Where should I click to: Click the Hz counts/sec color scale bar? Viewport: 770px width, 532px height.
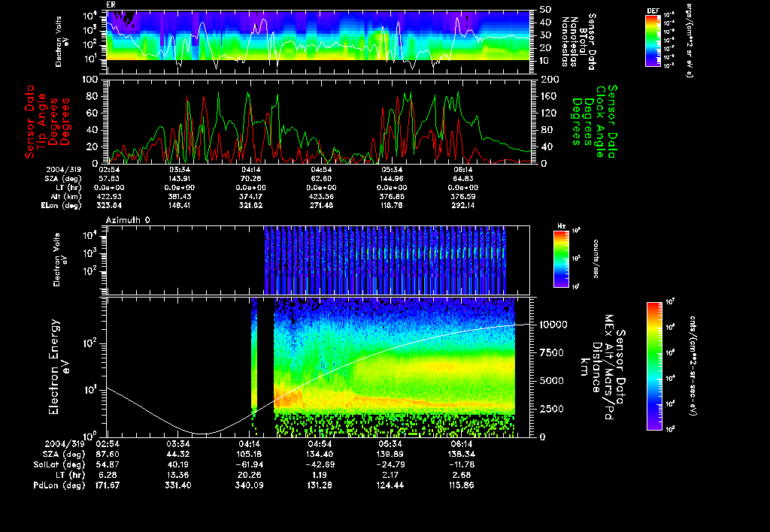pyautogui.click(x=561, y=259)
